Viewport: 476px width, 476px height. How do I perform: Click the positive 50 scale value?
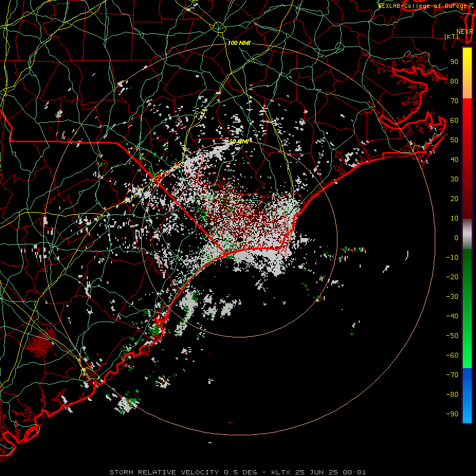click(454, 140)
